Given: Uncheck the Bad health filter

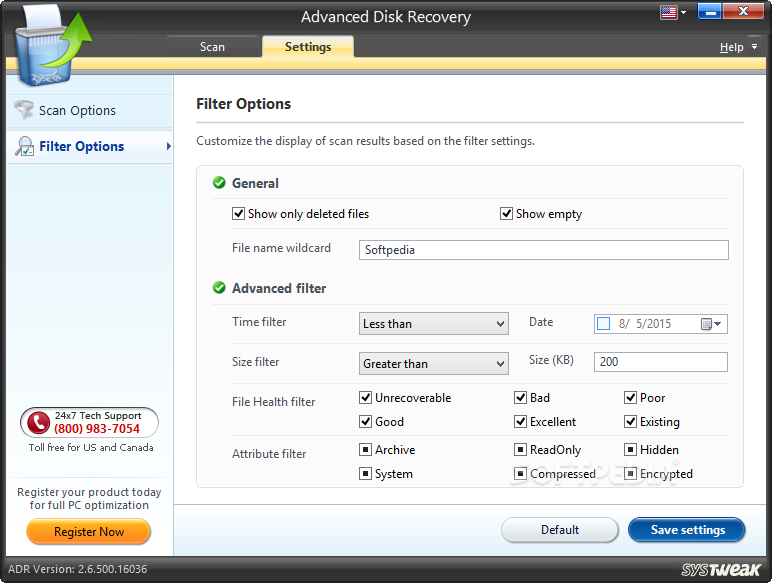Looking at the screenshot, I should [x=520, y=397].
